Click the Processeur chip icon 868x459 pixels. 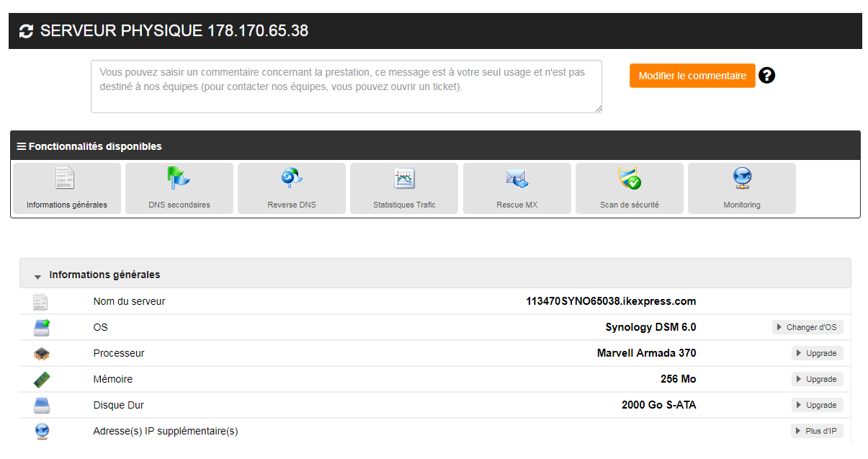(42, 354)
